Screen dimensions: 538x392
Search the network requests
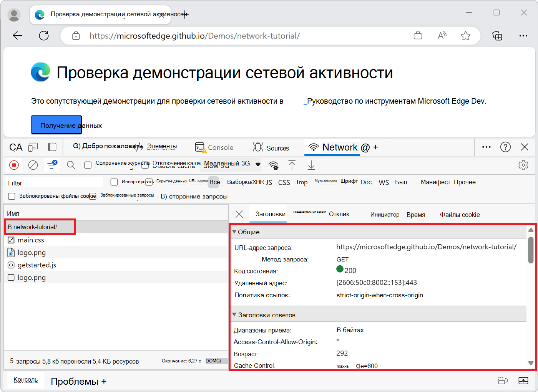(x=71, y=165)
